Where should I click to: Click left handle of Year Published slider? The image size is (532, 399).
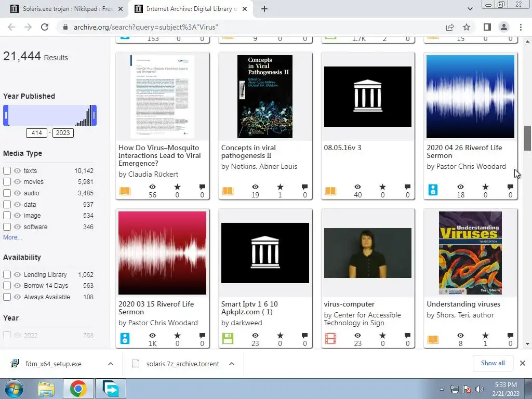click(6, 115)
